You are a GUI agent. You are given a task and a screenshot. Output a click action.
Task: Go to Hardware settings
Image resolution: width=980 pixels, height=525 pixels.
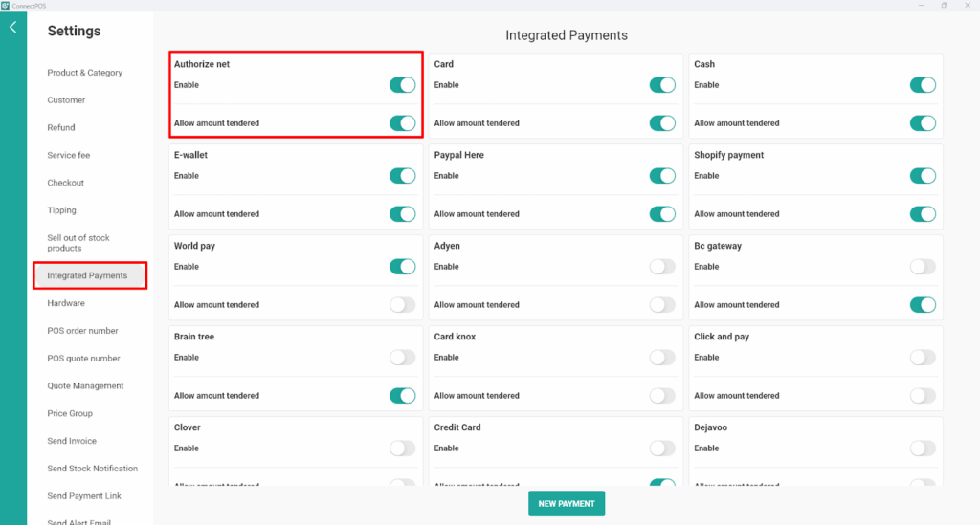coord(66,303)
